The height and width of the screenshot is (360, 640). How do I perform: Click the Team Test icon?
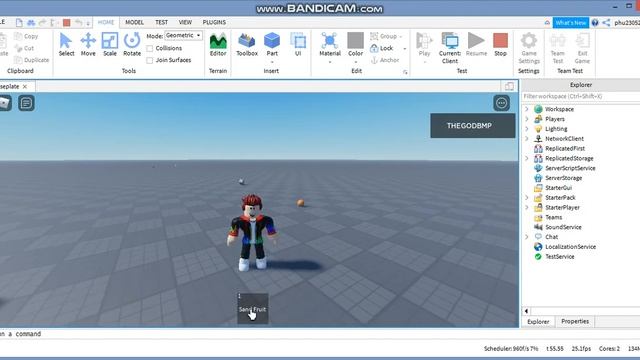tap(558, 48)
